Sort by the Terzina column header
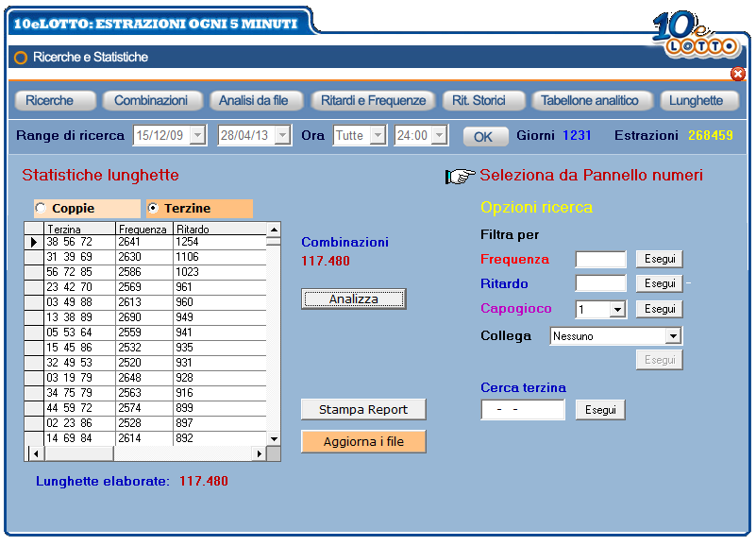Screen dimensions: 756x546 (79, 229)
